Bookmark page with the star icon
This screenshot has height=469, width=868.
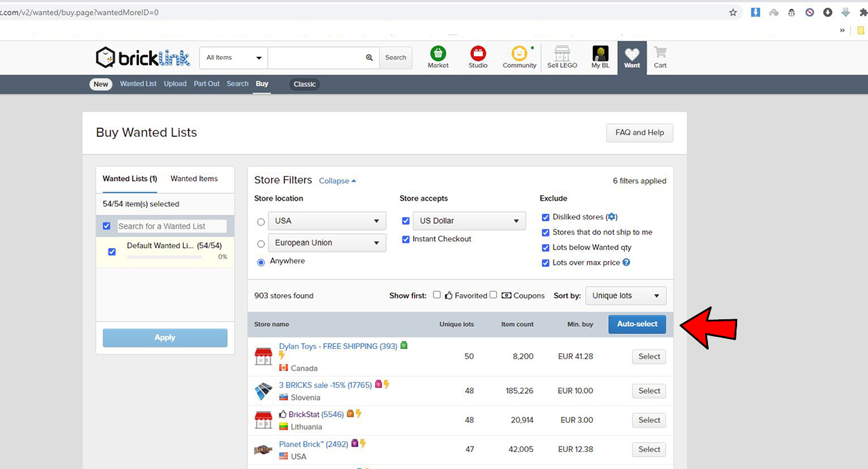click(x=733, y=12)
